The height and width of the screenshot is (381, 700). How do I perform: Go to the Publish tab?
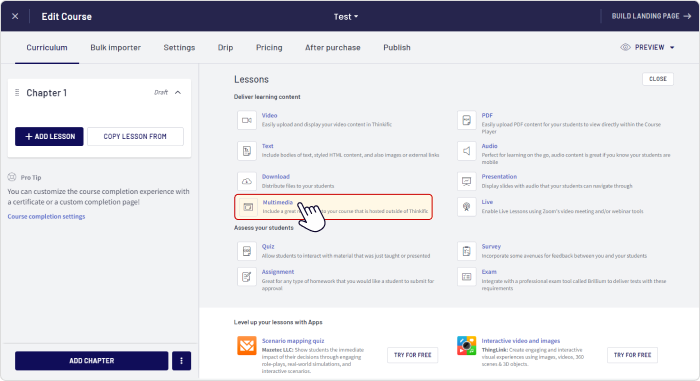(397, 47)
